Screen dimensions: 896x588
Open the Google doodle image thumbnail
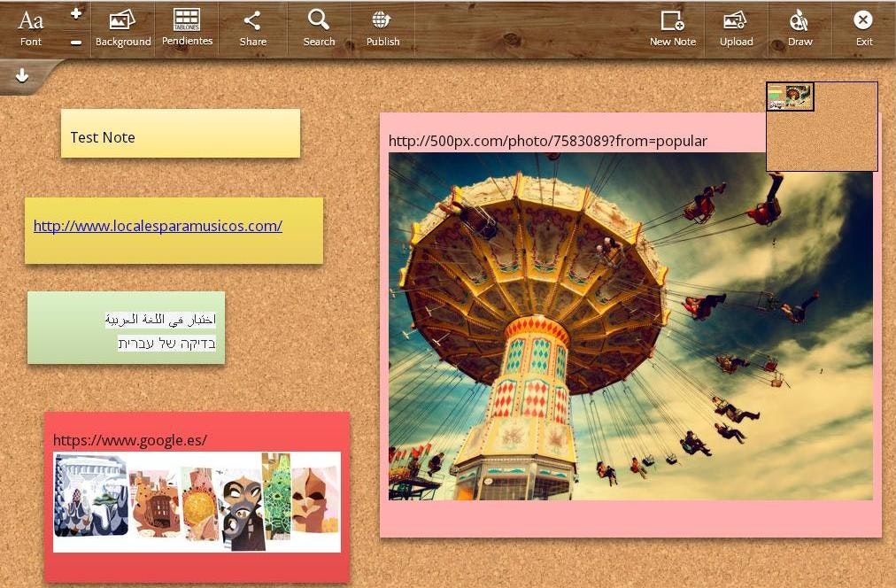[x=197, y=502]
